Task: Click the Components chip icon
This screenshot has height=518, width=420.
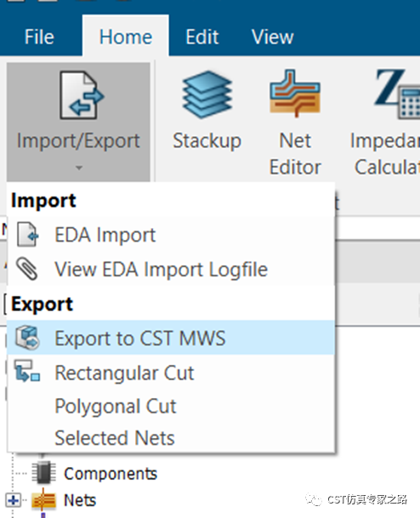Action: pyautogui.click(x=44, y=472)
